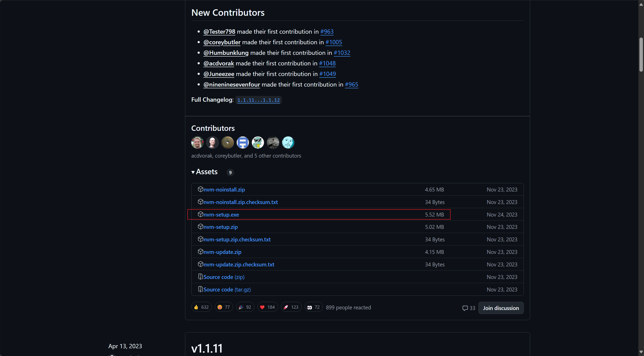Download nvm-setup.exe
This screenshot has width=644, height=356.
(x=221, y=214)
